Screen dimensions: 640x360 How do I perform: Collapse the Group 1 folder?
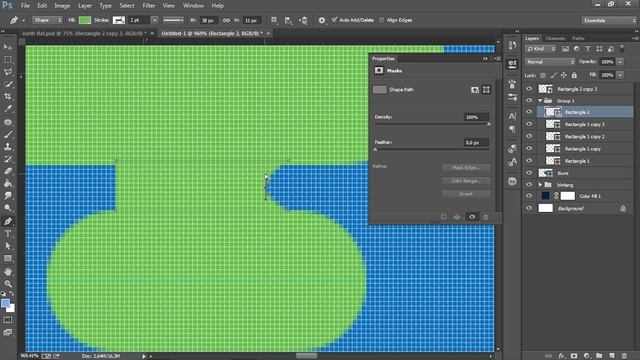540,100
